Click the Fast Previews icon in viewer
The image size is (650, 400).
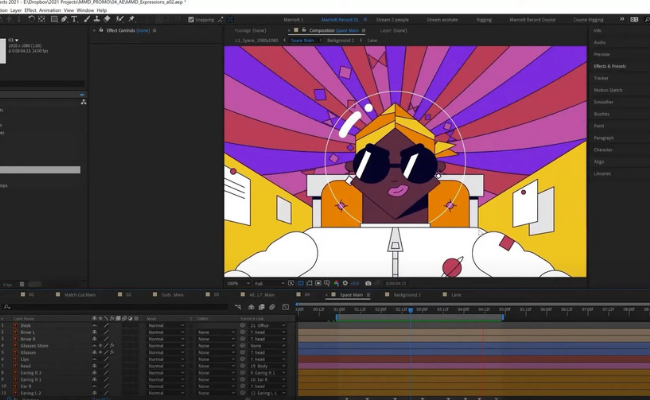coord(291,284)
